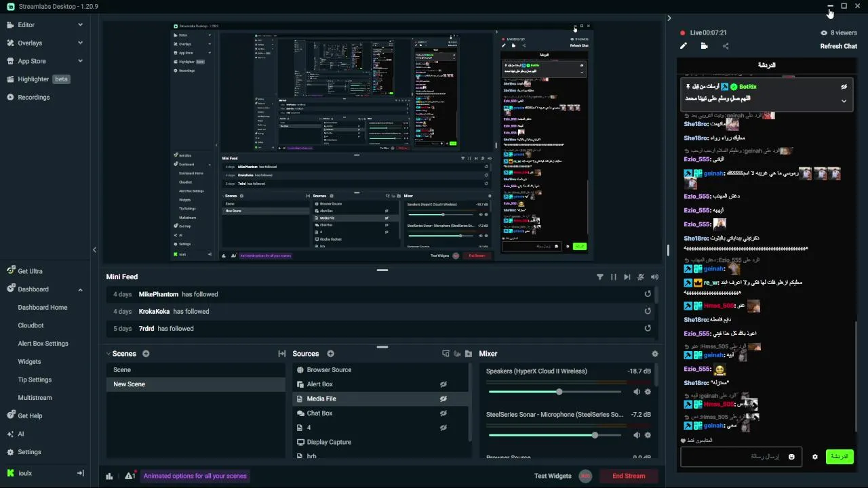Image resolution: width=868 pixels, height=488 pixels.
Task: Mute the SteelSeries Sonar Microphone
Action: (x=637, y=435)
